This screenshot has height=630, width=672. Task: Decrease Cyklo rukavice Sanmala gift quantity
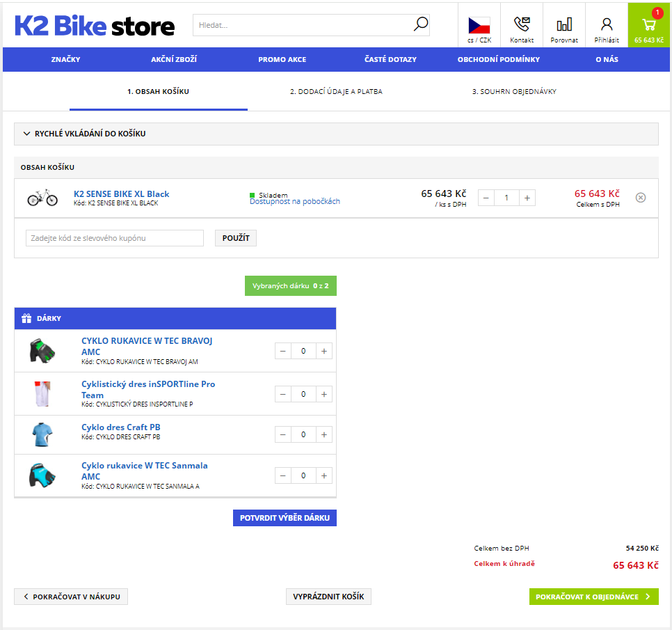click(x=283, y=475)
